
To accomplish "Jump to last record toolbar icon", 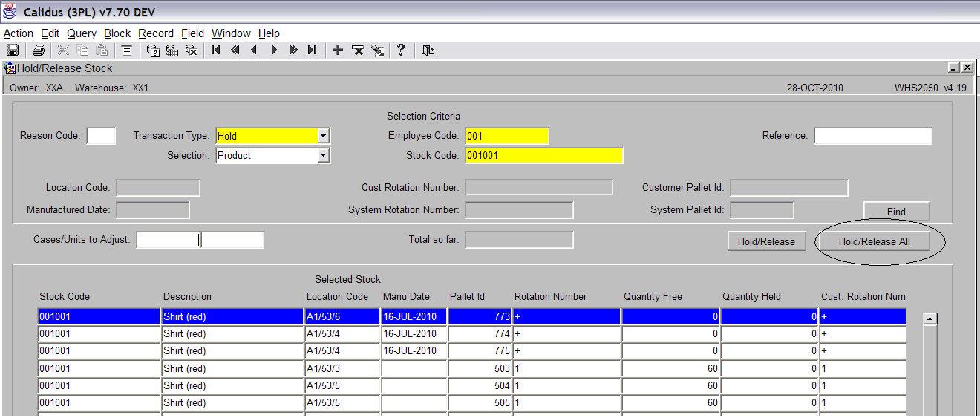I will pos(313,50).
